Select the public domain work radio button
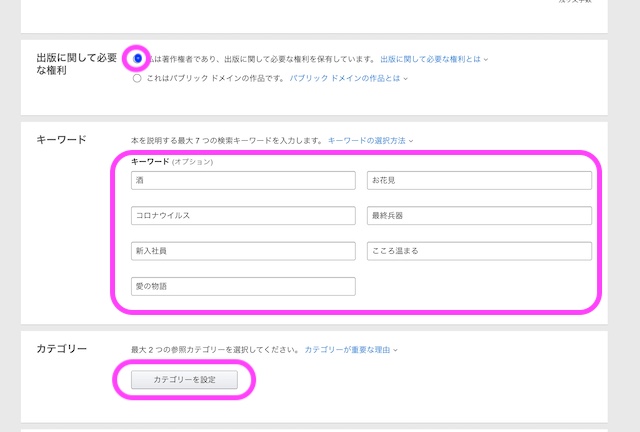Screen dimensions: 640x432 tap(137, 77)
